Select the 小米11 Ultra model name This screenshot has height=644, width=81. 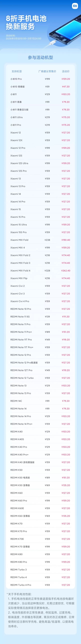[x=16, y=117]
